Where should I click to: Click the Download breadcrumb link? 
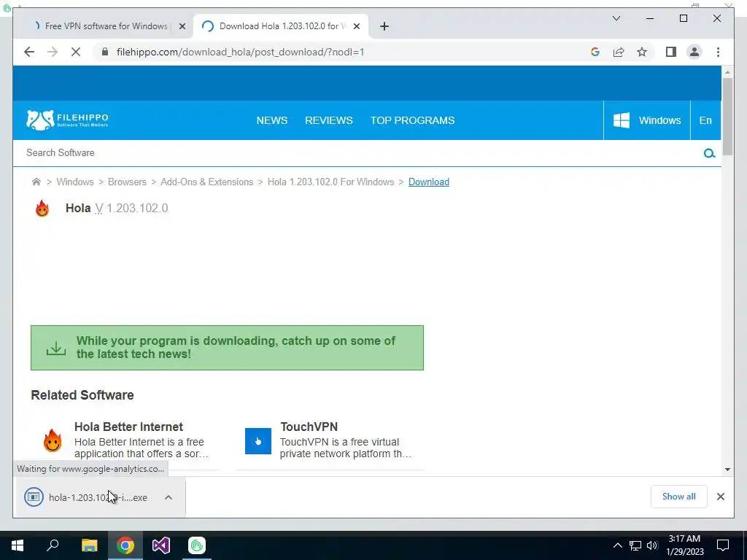(429, 182)
